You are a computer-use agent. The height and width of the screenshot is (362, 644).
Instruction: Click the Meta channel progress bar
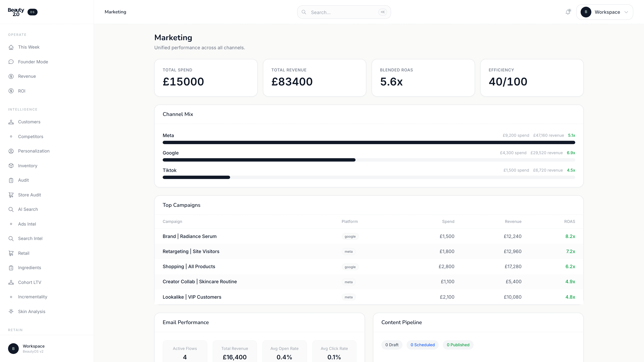(369, 142)
